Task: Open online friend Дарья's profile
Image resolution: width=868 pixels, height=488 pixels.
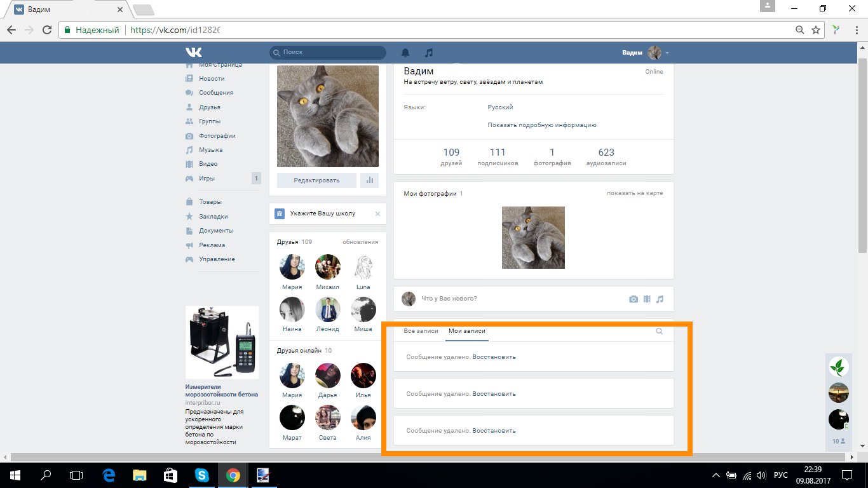Action: point(328,376)
